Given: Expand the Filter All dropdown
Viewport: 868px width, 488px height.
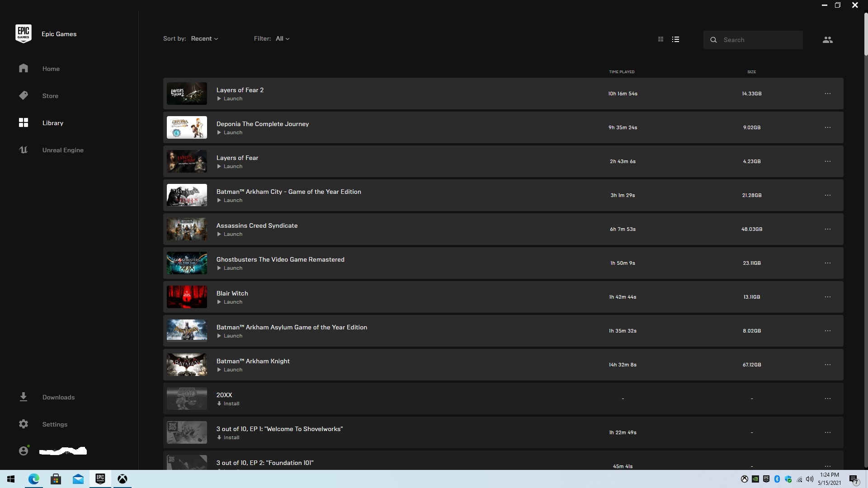Looking at the screenshot, I should point(282,39).
